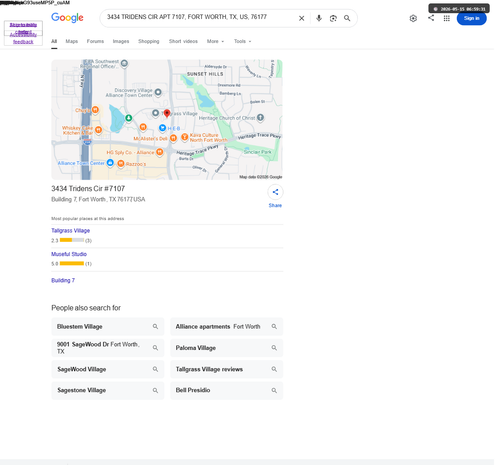The image size is (500, 465).
Task: Open Google Lens image search
Action: pos(333,18)
